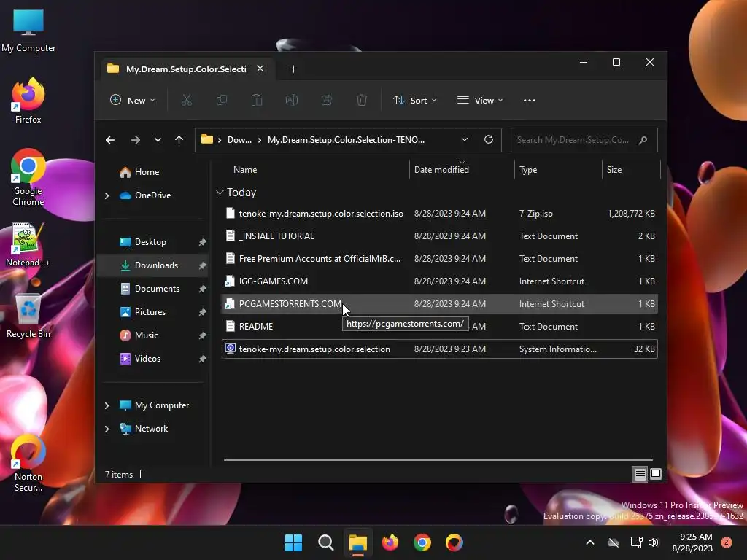Open Firefox desktop shortcut

click(x=28, y=101)
